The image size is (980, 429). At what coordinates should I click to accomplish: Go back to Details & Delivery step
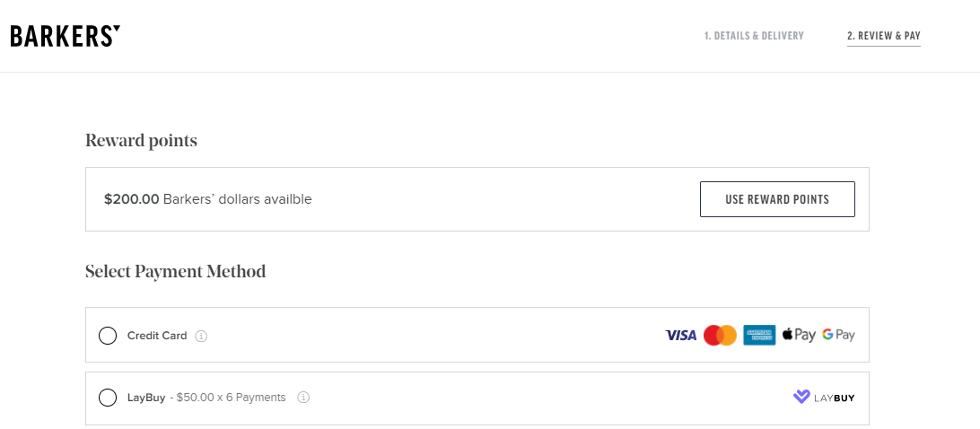(x=754, y=36)
